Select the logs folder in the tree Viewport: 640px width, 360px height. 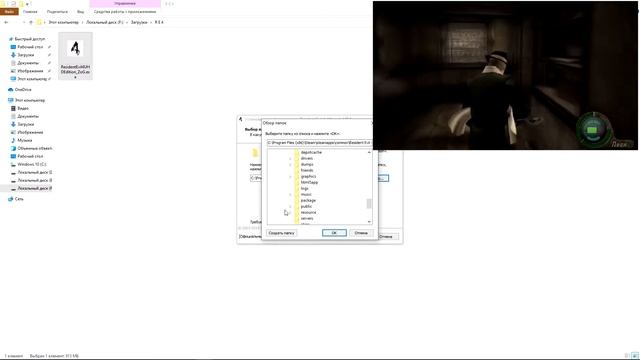click(x=304, y=189)
